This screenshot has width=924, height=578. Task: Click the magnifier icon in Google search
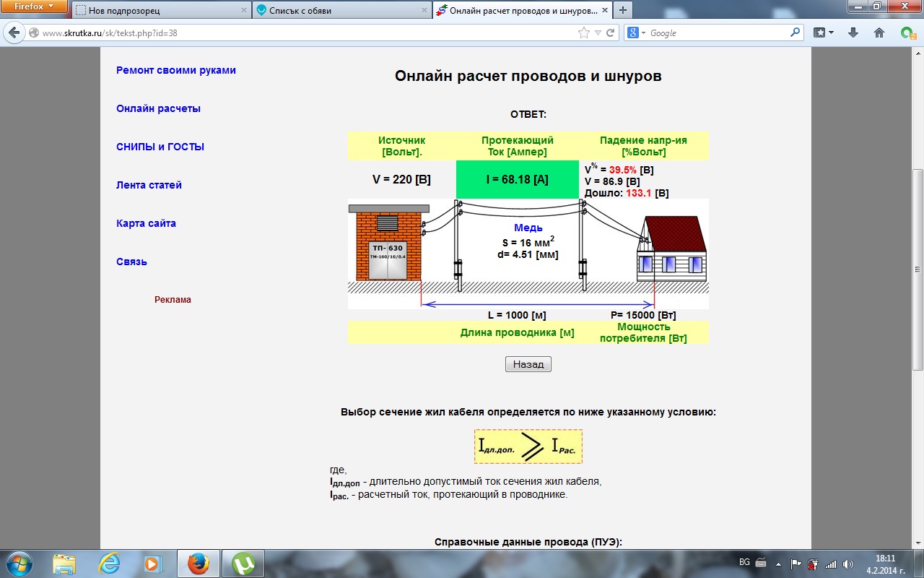795,33
